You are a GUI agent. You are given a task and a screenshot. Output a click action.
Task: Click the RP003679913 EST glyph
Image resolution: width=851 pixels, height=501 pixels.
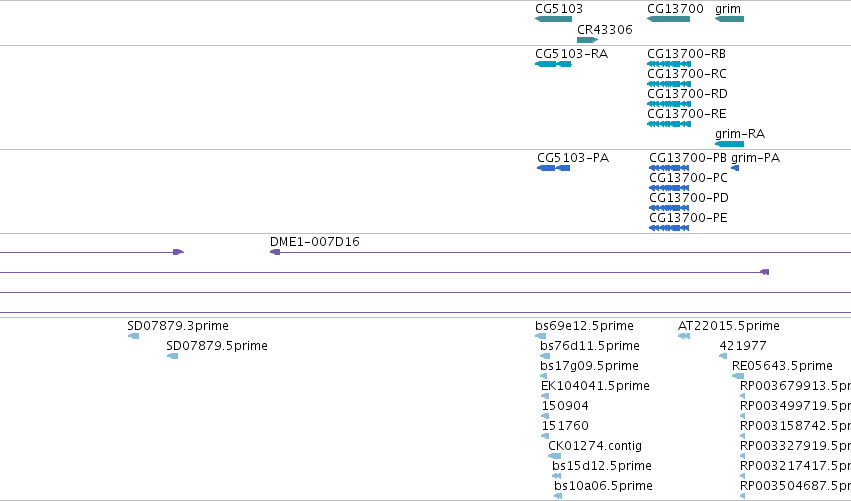(x=742, y=396)
